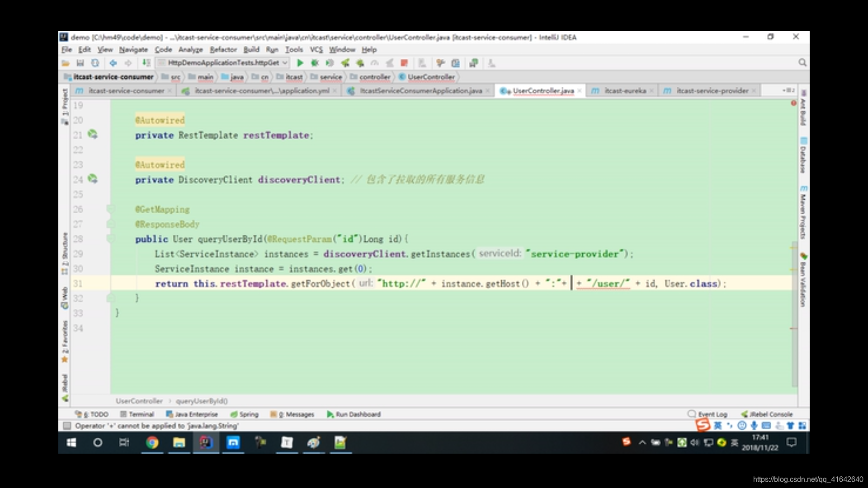This screenshot has width=868, height=488.
Task: Show hidden tabs dropdown at tab bar end
Action: (788, 90)
